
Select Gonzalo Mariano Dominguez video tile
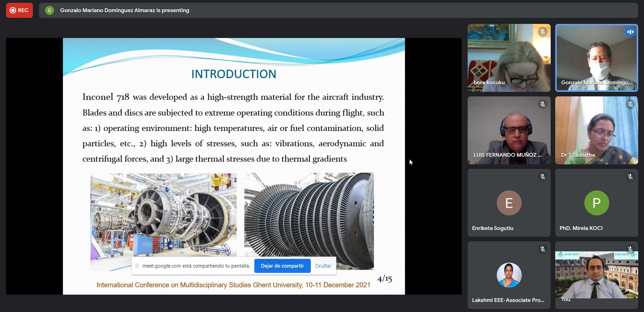[x=596, y=58]
